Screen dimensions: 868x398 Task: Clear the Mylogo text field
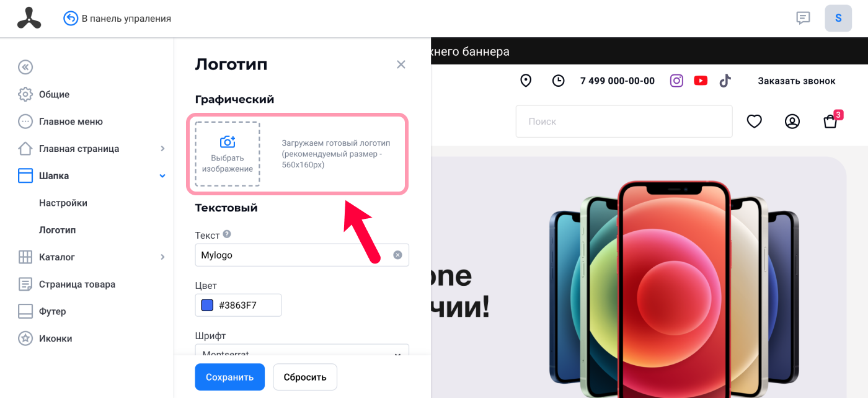point(397,255)
